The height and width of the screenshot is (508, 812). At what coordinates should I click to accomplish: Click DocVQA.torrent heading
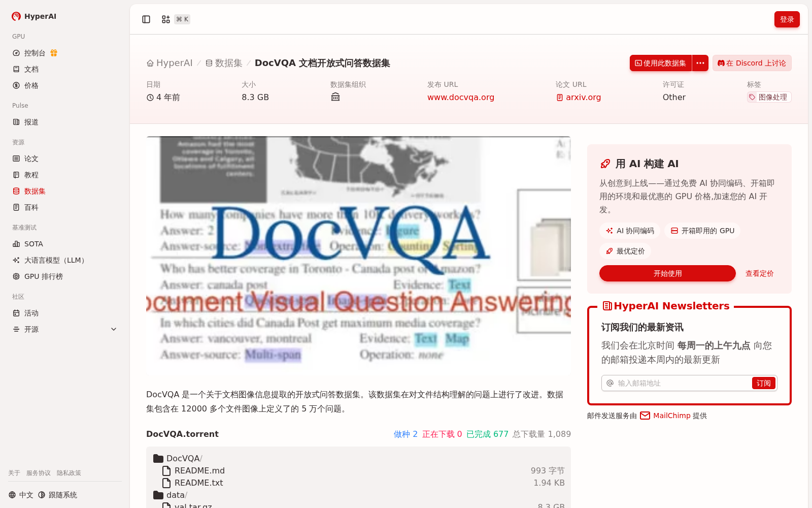[182, 434]
